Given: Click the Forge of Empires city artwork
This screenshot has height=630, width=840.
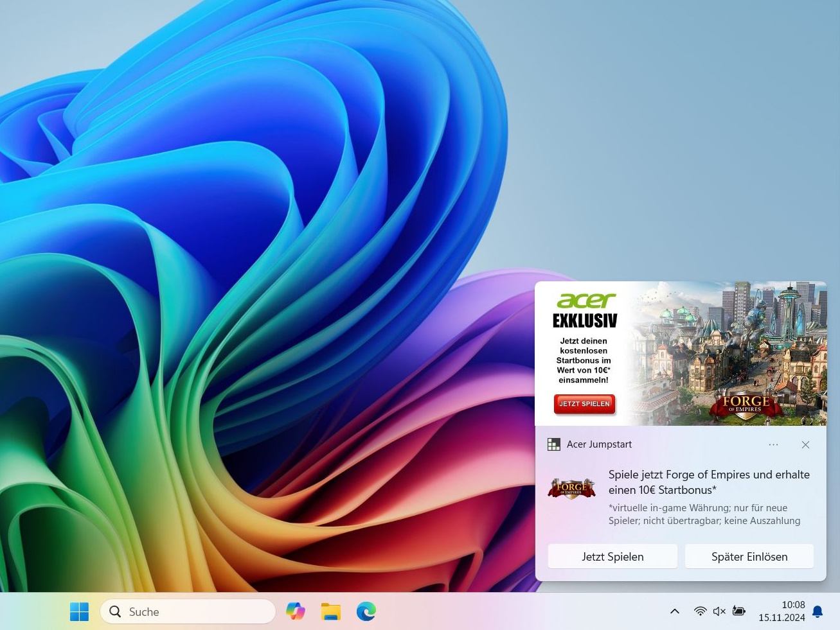Looking at the screenshot, I should [728, 353].
